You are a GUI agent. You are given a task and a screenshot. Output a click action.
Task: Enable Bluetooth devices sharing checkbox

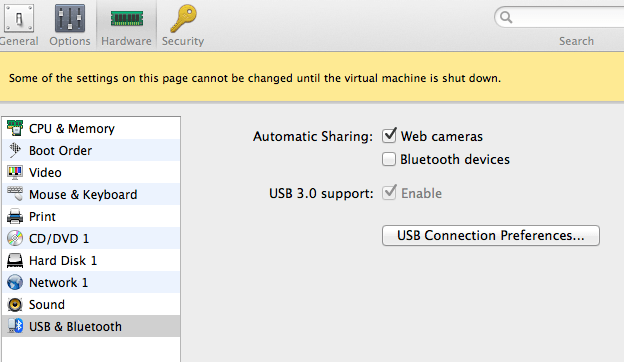[389, 159]
